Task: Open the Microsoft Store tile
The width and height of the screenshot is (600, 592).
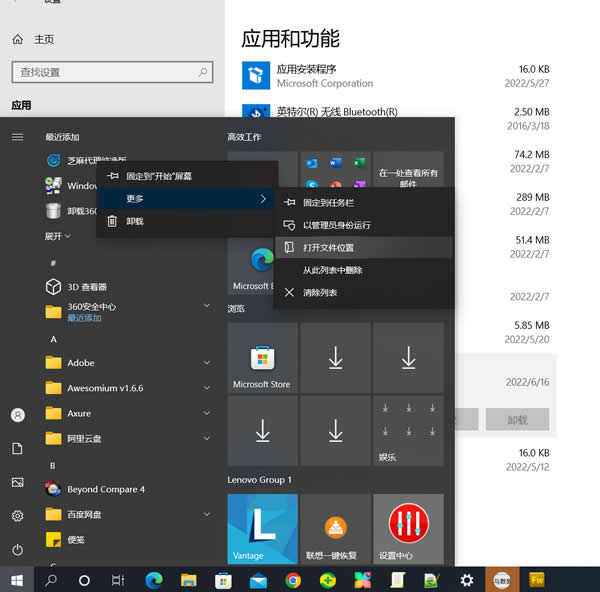Action: [262, 358]
